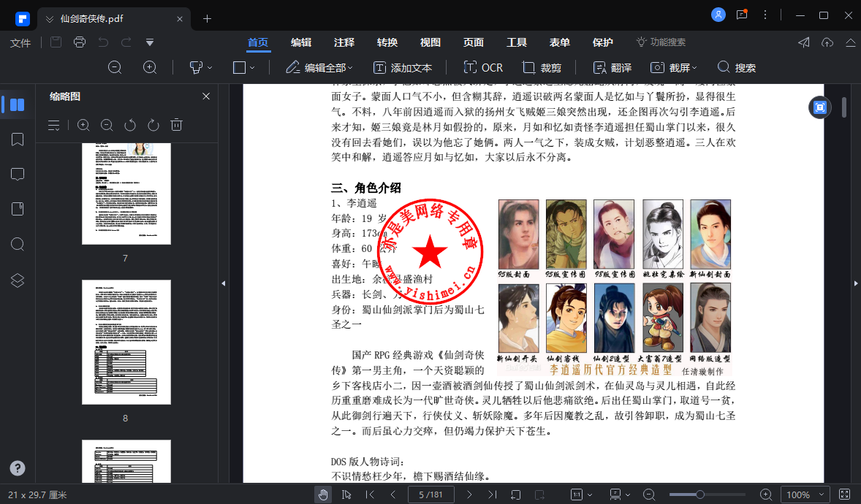This screenshot has width=861, height=504.
Task: Collapse the ribbon with the up arrow
Action: pyautogui.click(x=850, y=42)
